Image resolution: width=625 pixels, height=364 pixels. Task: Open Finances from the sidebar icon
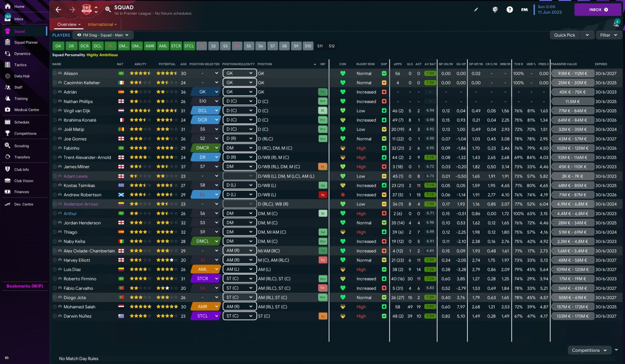click(7, 192)
